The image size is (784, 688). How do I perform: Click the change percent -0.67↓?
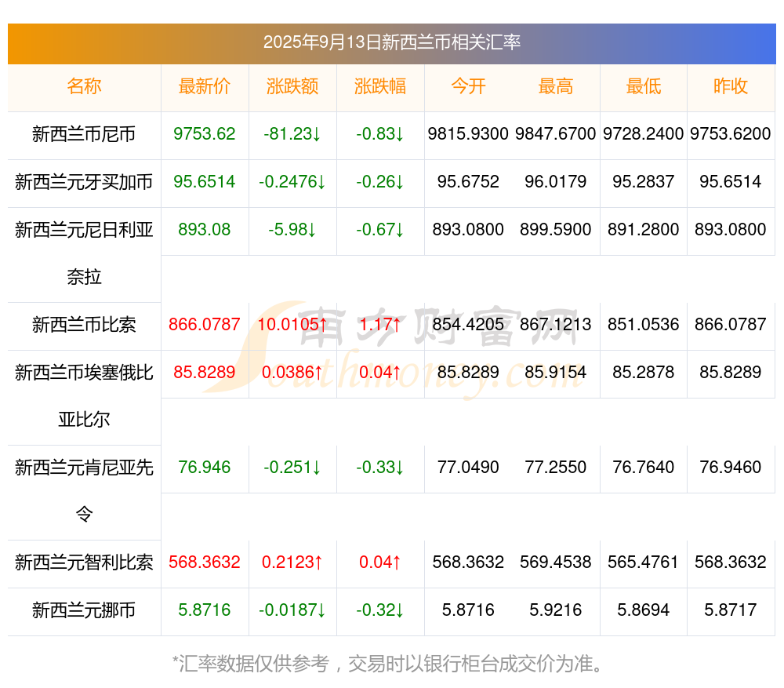(x=380, y=230)
